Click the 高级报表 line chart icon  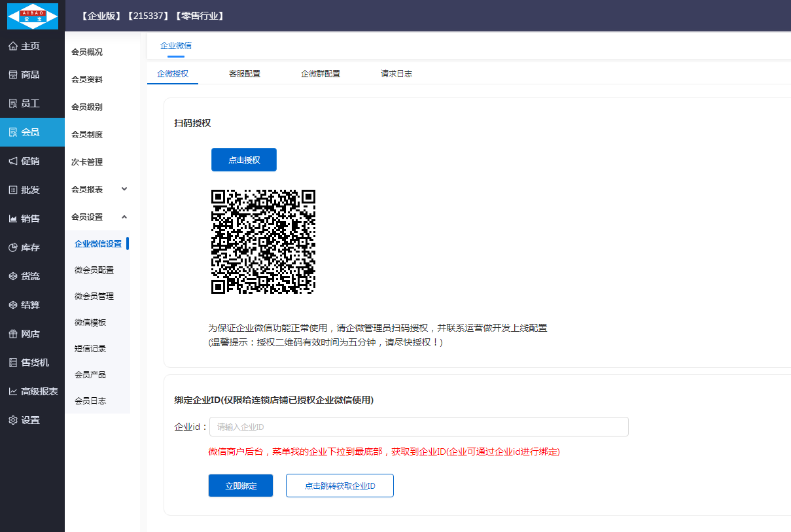pyautogui.click(x=13, y=391)
